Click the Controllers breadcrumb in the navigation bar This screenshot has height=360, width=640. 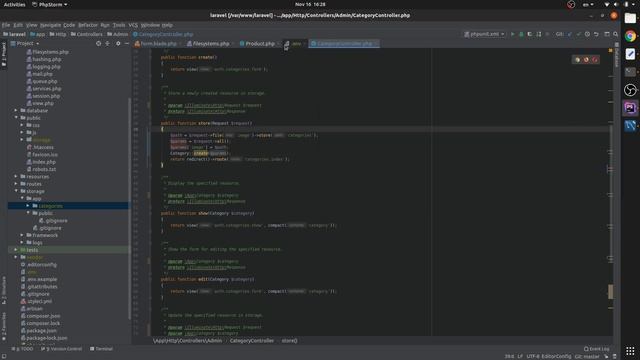[87, 34]
